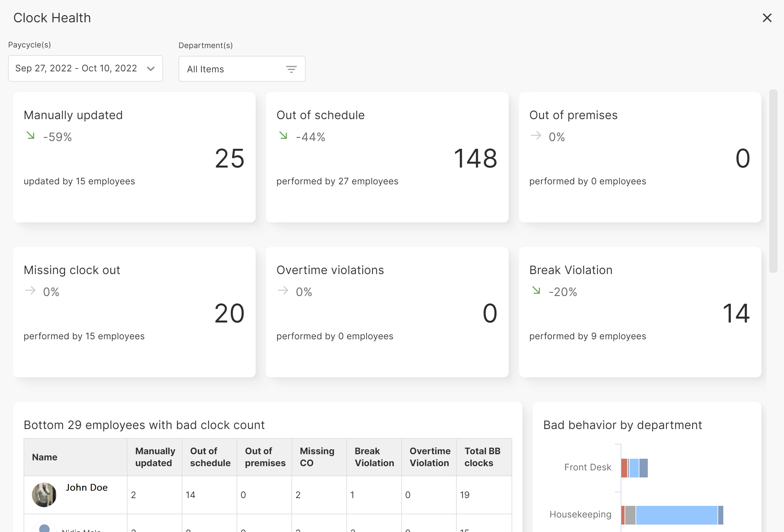Open the Out of schedule 148 card

(387, 157)
